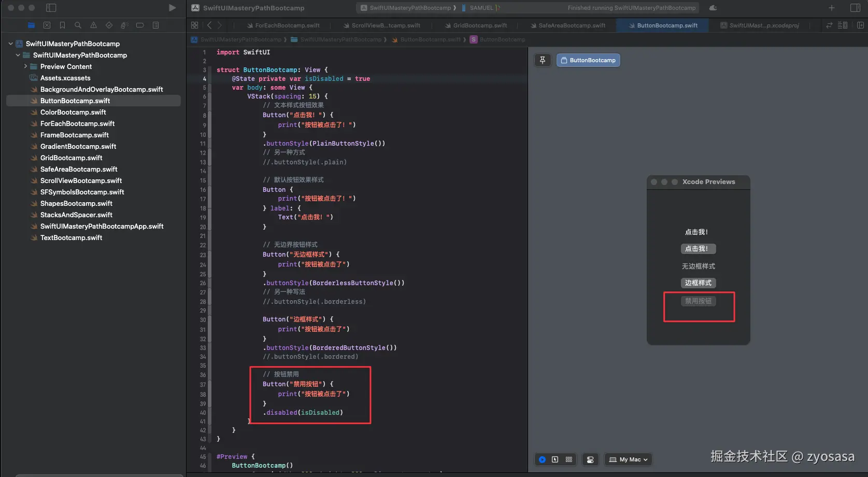Open the preview device settings controls

pos(590,459)
